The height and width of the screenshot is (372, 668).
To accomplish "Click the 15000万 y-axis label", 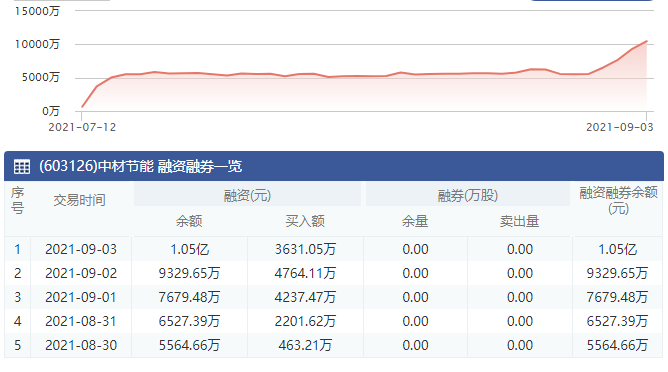I will point(37,11).
